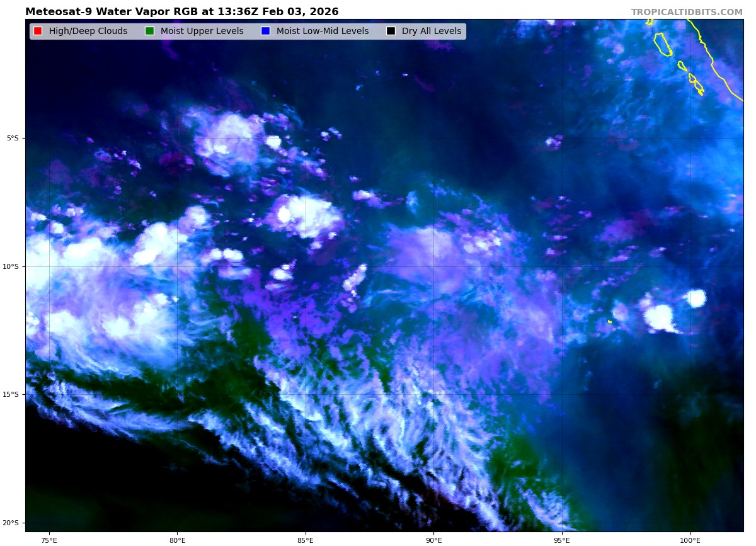Click the "Dry All Levels" legend label
This screenshot has width=756, height=546.
(x=432, y=31)
